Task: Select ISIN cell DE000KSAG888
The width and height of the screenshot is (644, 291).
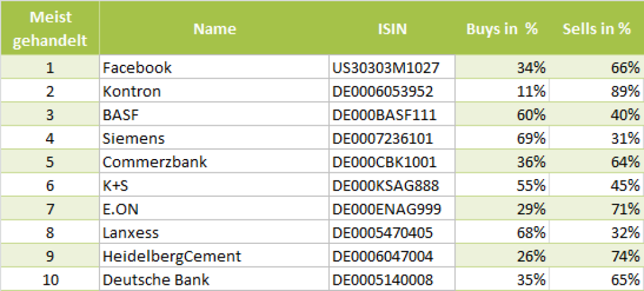Action: tap(384, 185)
